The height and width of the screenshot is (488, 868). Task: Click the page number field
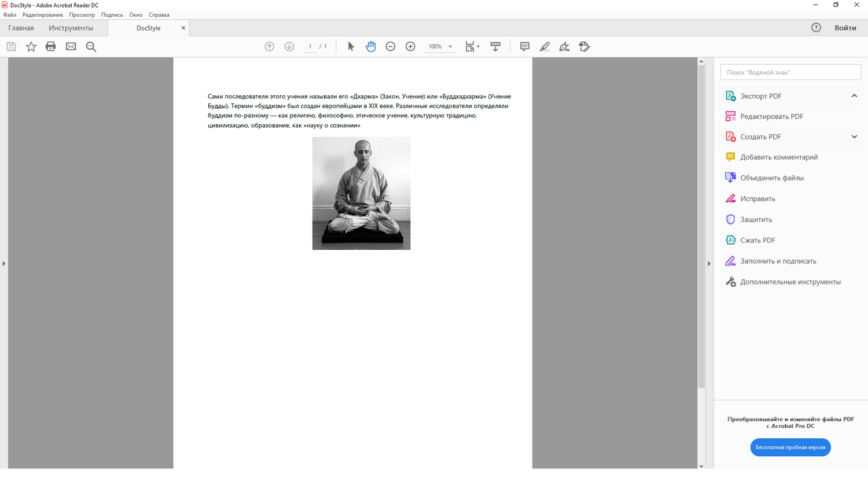pos(310,47)
